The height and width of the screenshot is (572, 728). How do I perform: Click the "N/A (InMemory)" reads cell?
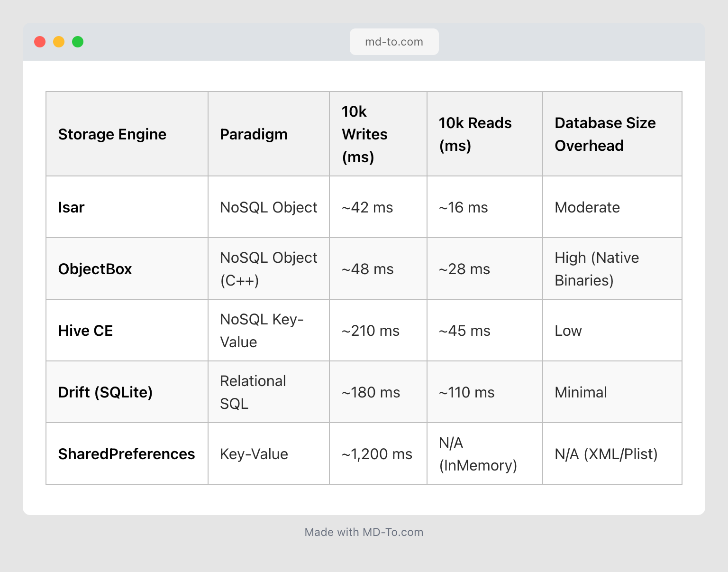click(485, 454)
